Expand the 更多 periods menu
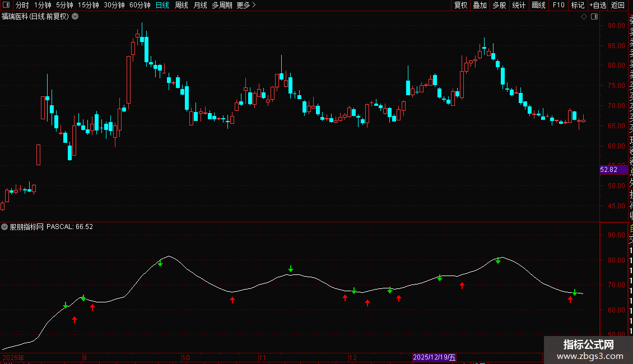 [246, 5]
